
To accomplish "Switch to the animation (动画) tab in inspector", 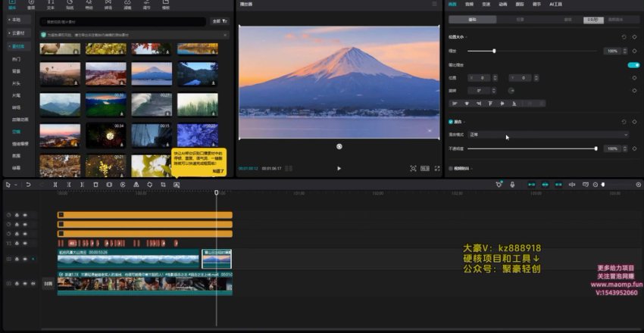I will coord(503,4).
